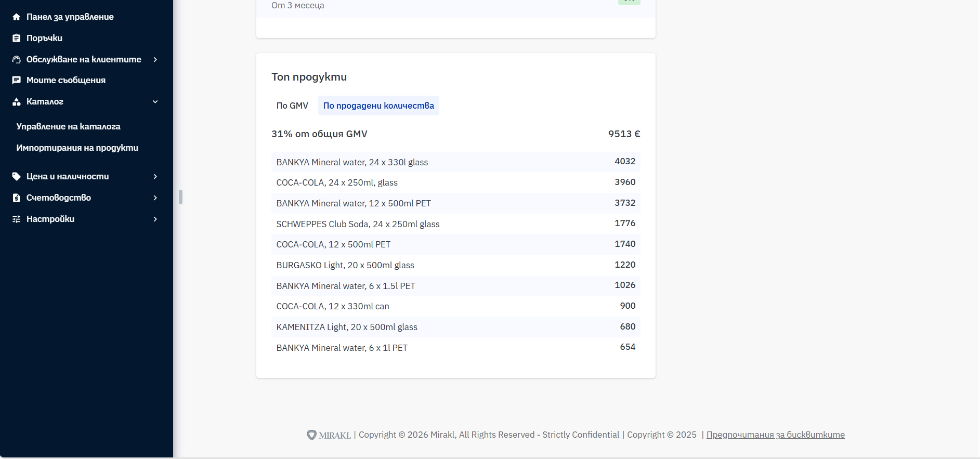Click row SCHWEPPES Club Soda, 24 x 250ml glass
980x459 pixels.
[455, 224]
